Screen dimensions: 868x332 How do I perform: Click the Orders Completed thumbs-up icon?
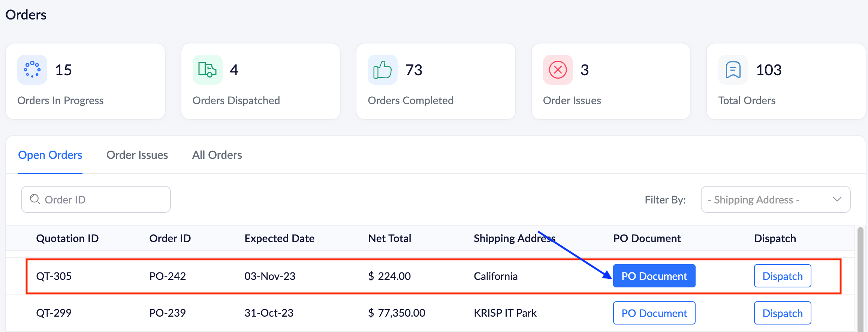point(382,70)
